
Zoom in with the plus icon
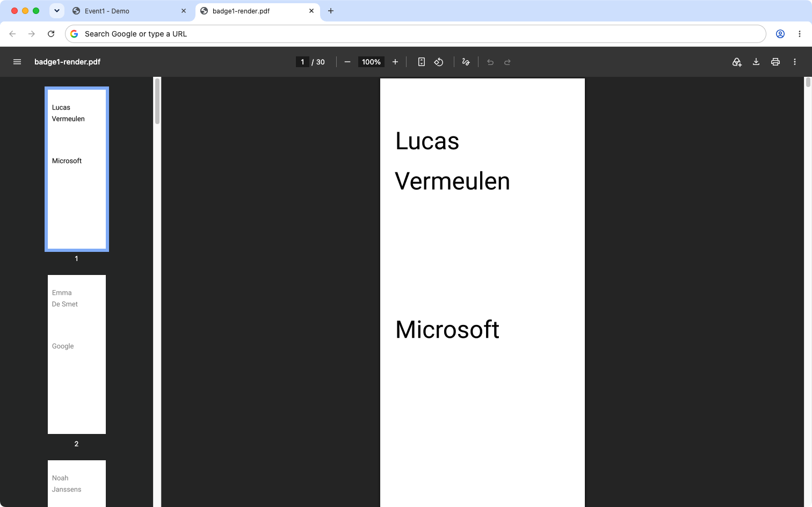click(395, 62)
